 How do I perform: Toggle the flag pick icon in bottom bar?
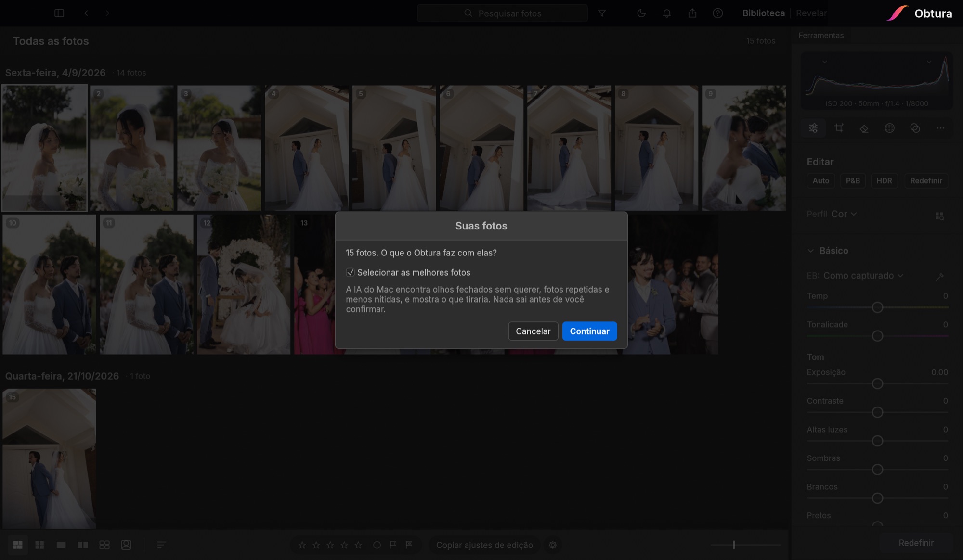click(x=393, y=545)
